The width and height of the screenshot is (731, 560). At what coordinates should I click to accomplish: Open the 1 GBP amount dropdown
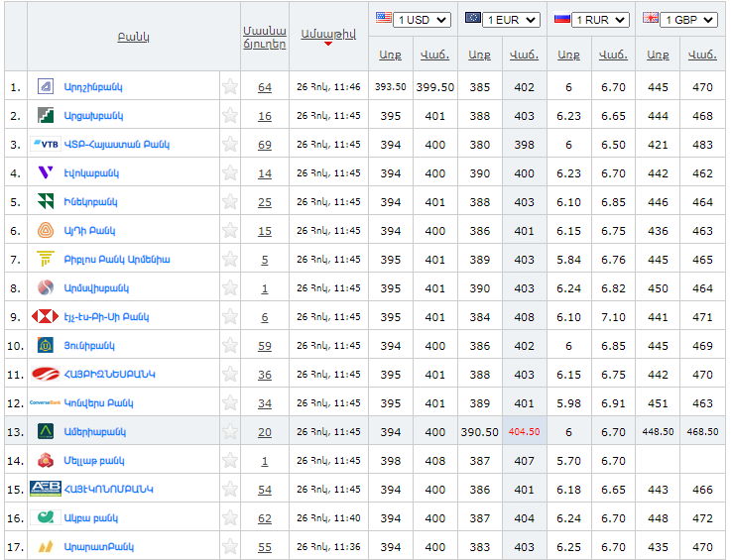(x=689, y=20)
